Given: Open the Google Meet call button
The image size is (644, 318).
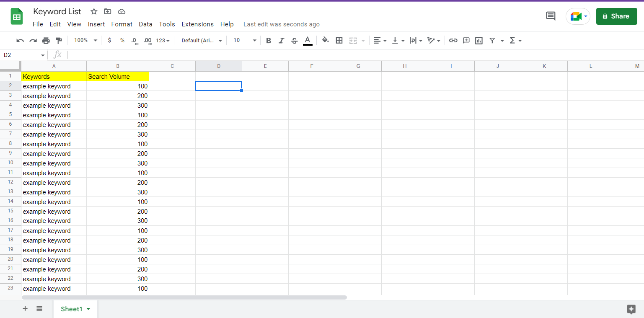Looking at the screenshot, I should point(578,16).
